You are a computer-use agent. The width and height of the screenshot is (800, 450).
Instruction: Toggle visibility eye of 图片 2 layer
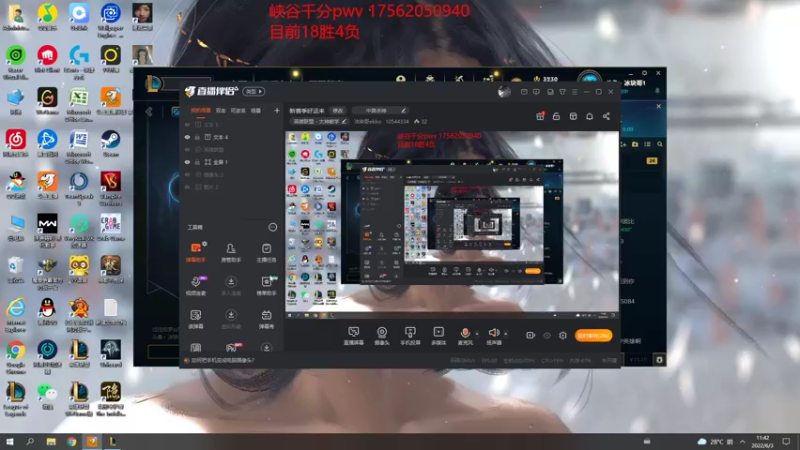187,187
